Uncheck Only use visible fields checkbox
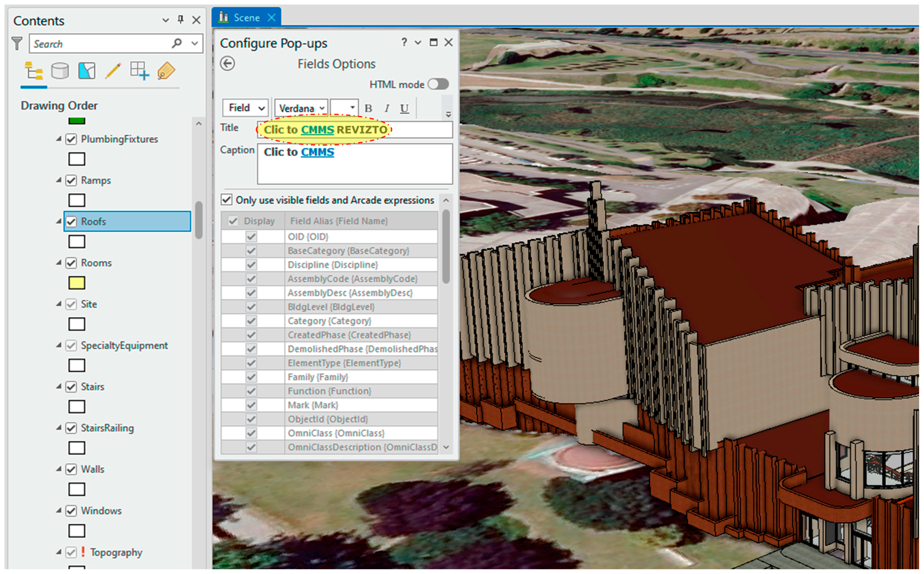Viewport: 924px width, 574px height. [227, 200]
